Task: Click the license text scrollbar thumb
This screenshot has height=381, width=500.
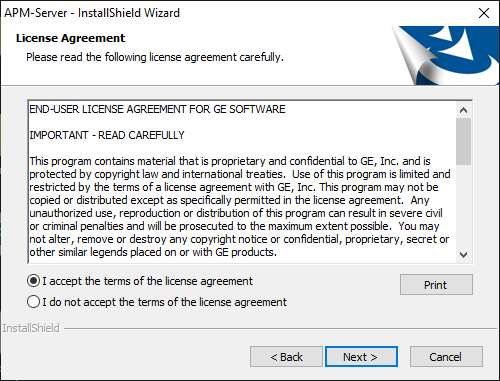Action: [x=463, y=141]
